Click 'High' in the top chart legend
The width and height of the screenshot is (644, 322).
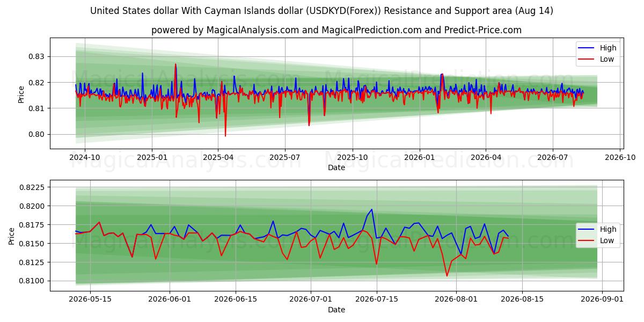click(x=608, y=48)
